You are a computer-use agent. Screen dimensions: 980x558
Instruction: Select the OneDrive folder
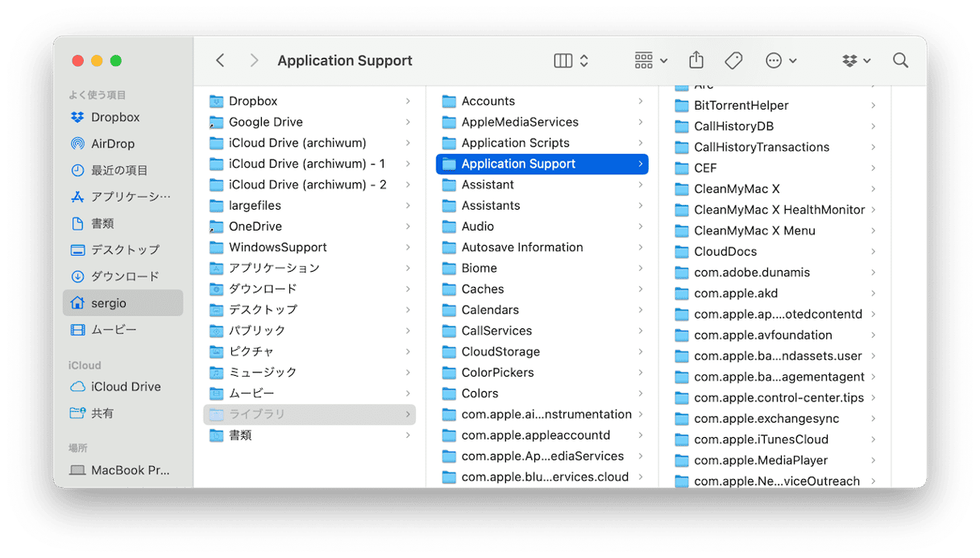[309, 227]
